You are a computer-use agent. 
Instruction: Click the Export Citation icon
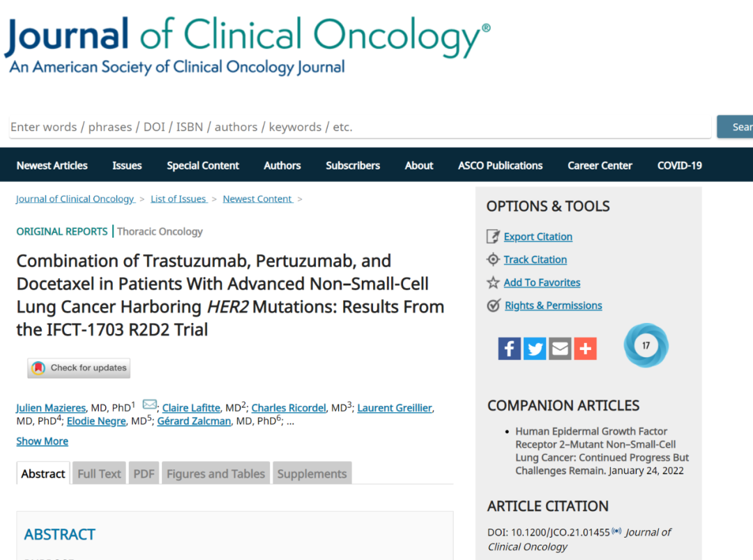point(493,236)
